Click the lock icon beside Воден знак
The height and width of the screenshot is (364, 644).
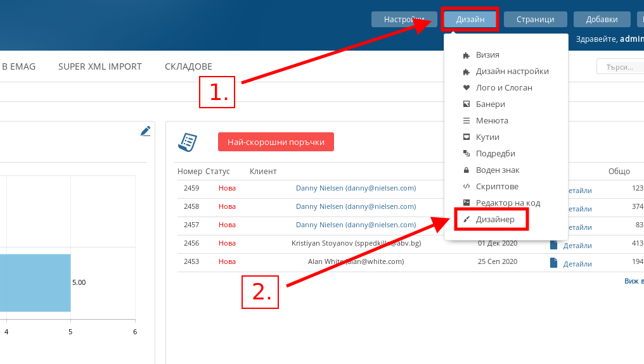pyautogui.click(x=467, y=170)
